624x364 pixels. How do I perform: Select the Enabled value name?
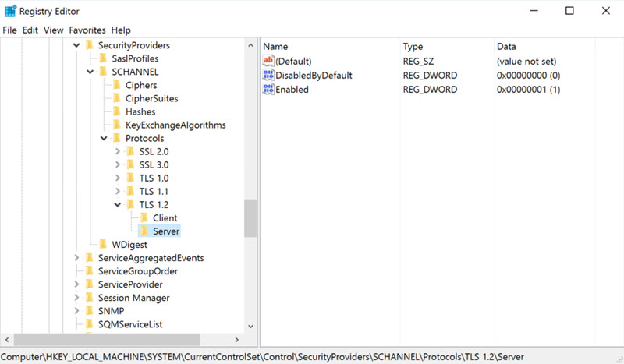[292, 89]
